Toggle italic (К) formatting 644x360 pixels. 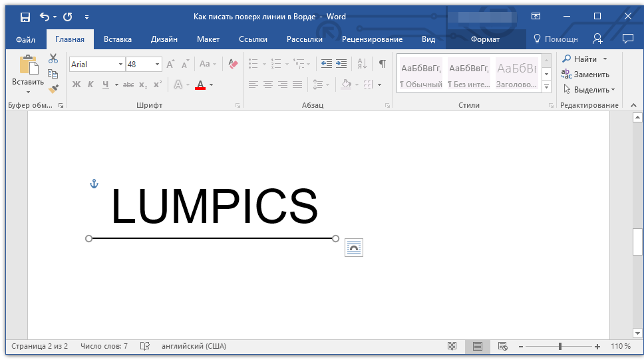coord(90,85)
